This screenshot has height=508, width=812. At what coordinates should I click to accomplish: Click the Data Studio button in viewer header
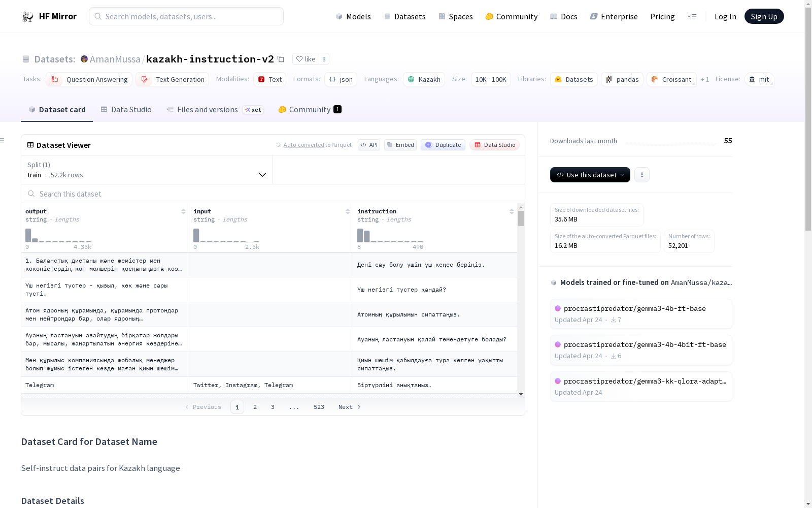(x=494, y=145)
